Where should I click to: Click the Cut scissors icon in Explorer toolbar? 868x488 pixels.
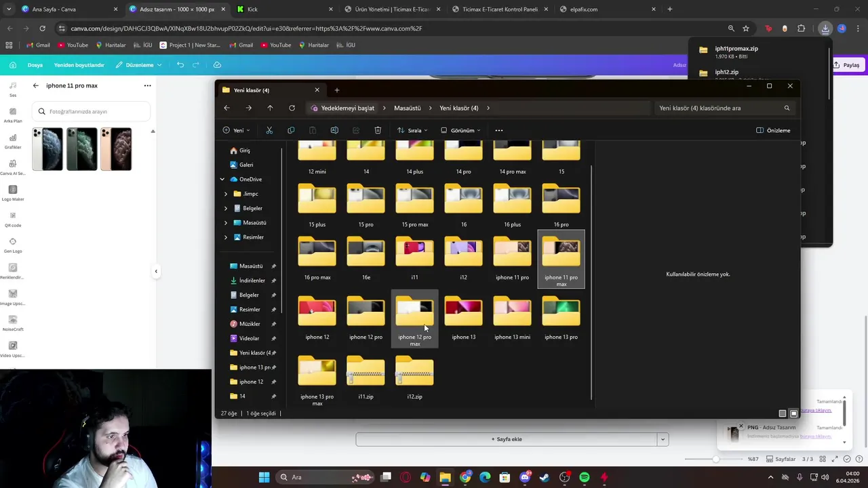[269, 130]
